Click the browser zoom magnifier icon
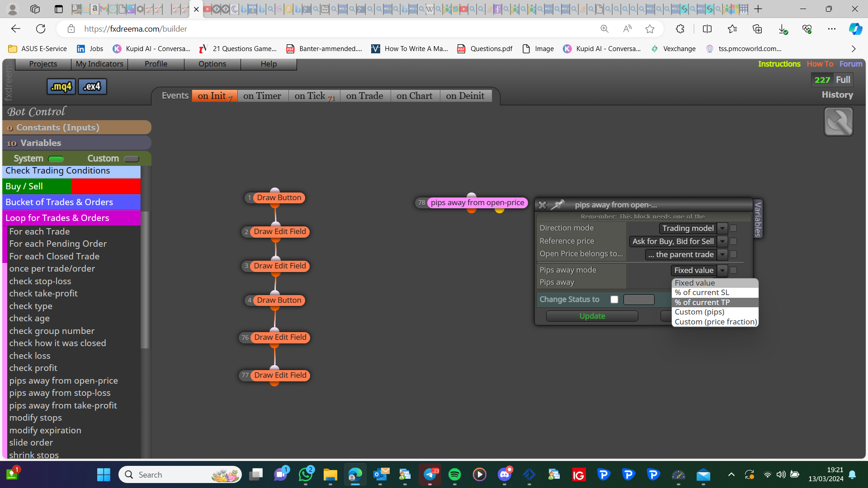868x488 pixels. [604, 29]
